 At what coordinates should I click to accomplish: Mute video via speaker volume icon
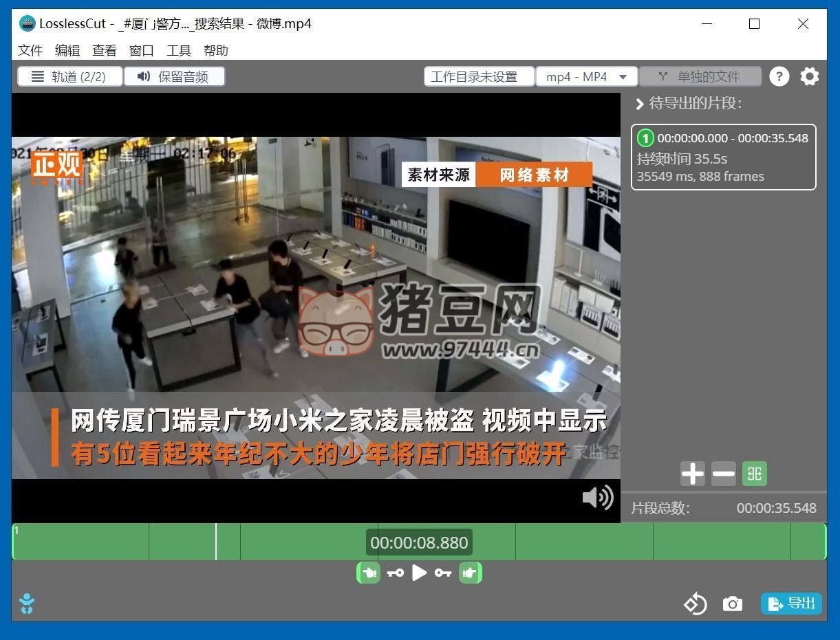[597, 497]
